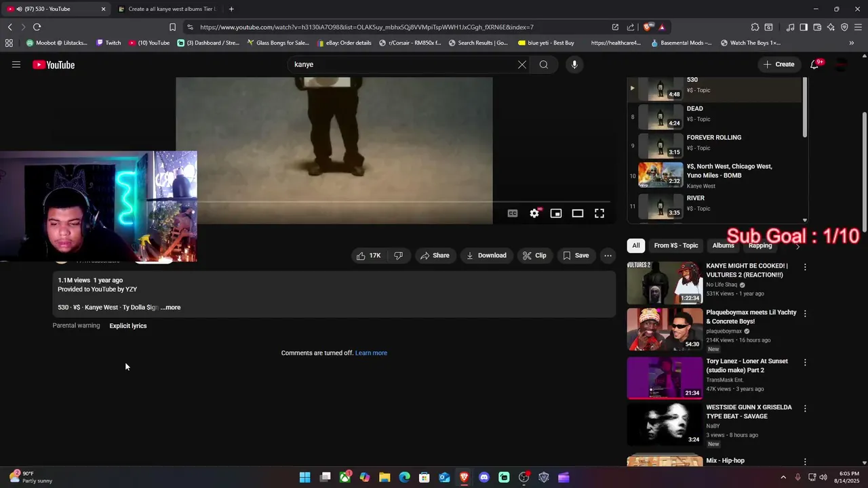Open menu for 'Mix - Hip-hop'

[805, 462]
